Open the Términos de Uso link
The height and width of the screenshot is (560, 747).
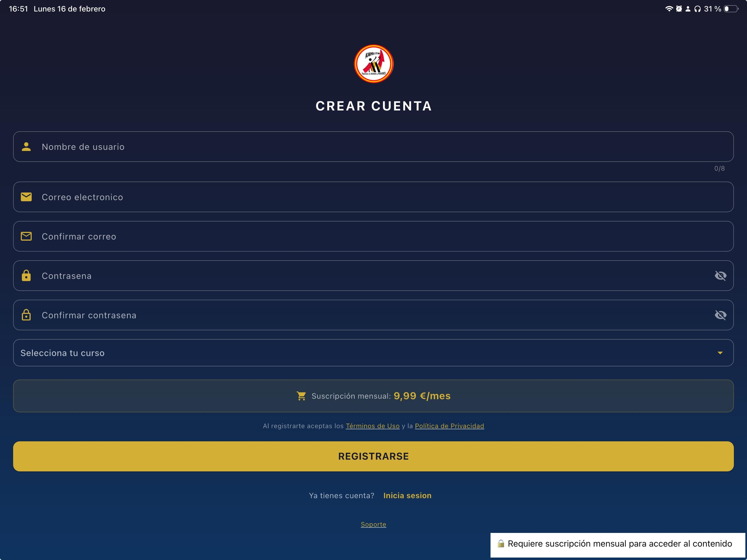pos(372,426)
